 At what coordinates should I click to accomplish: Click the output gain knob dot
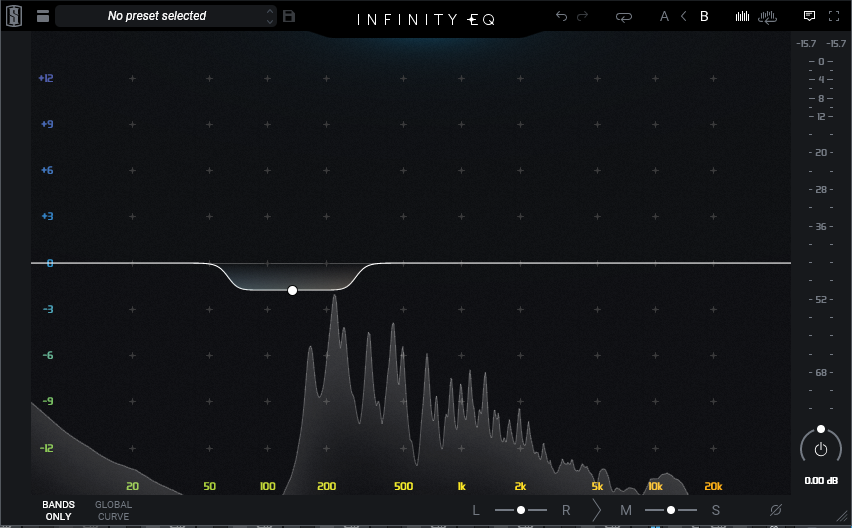[x=821, y=429]
